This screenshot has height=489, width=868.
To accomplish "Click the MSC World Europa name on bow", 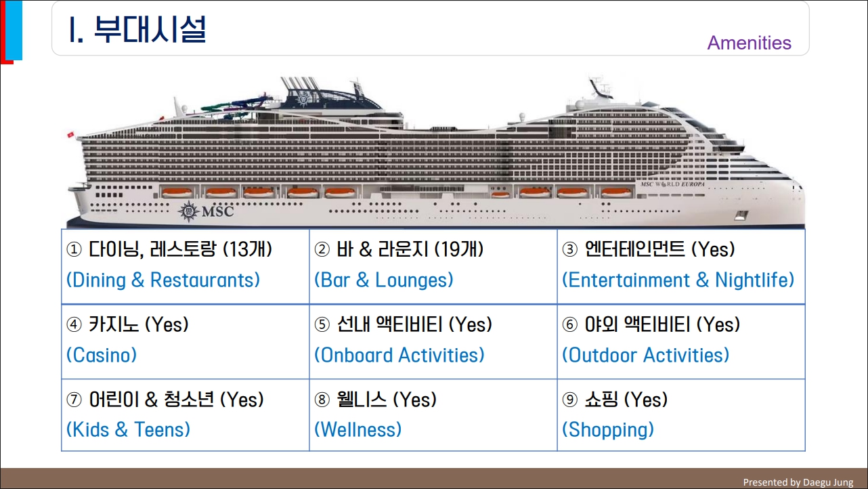I will click(685, 184).
